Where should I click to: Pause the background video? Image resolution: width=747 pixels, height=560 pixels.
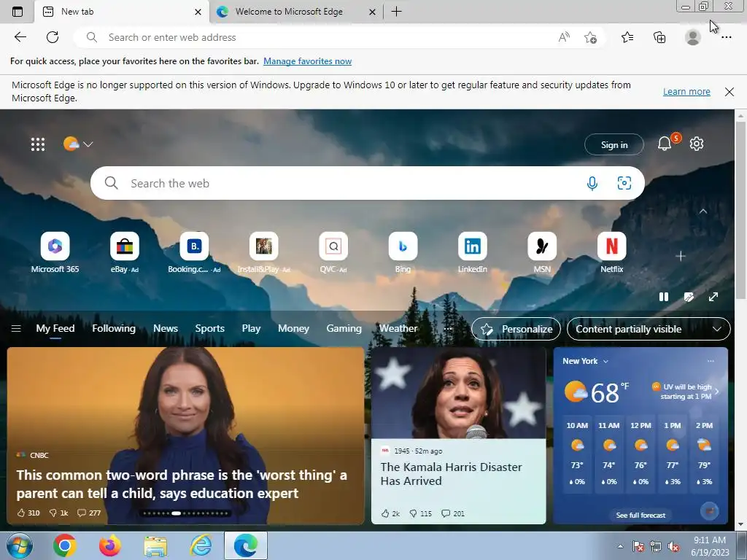click(x=664, y=297)
